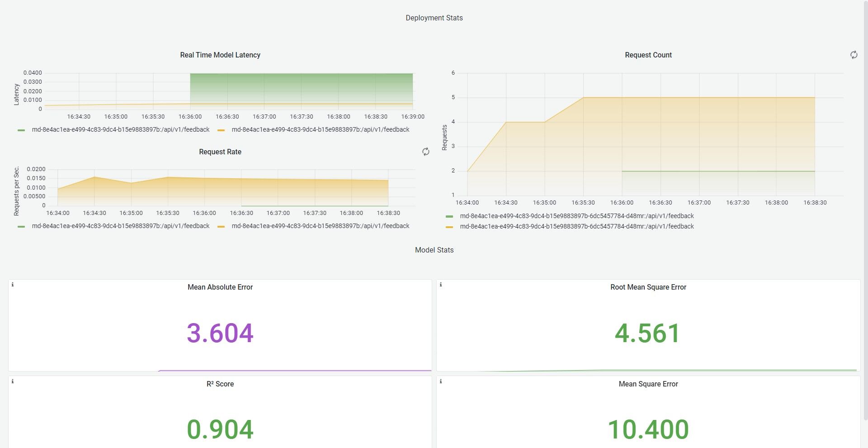
Task: Open the Root Mean Square Error panel title
Action: coord(648,287)
